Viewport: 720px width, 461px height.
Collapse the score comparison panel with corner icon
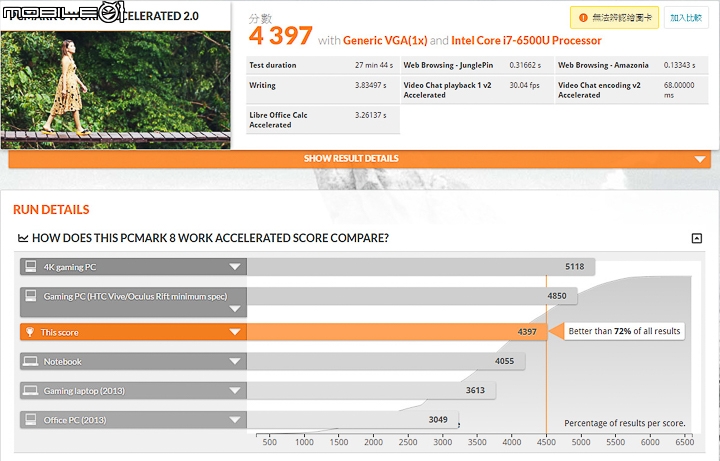click(x=697, y=238)
